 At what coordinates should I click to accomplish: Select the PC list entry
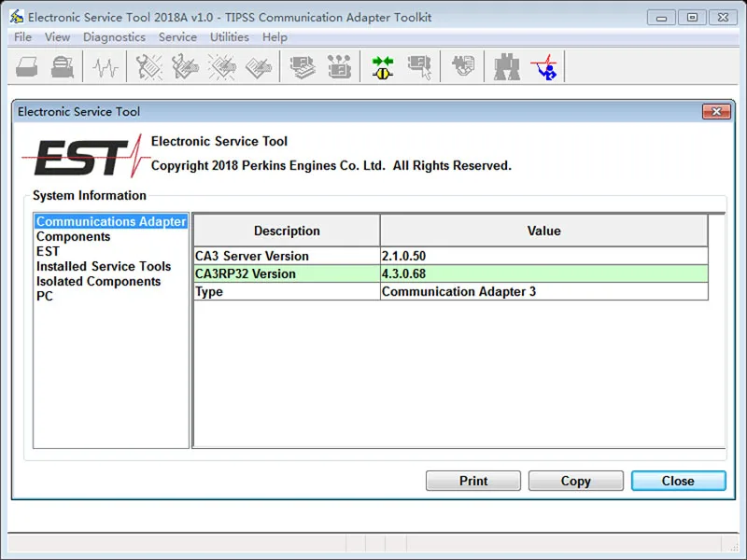45,296
